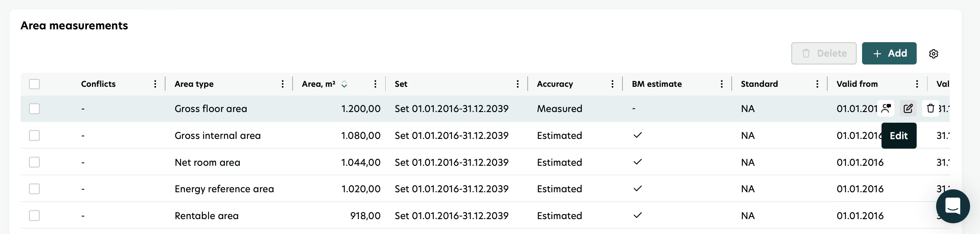
Task: Click the Delete button
Action: 824,53
